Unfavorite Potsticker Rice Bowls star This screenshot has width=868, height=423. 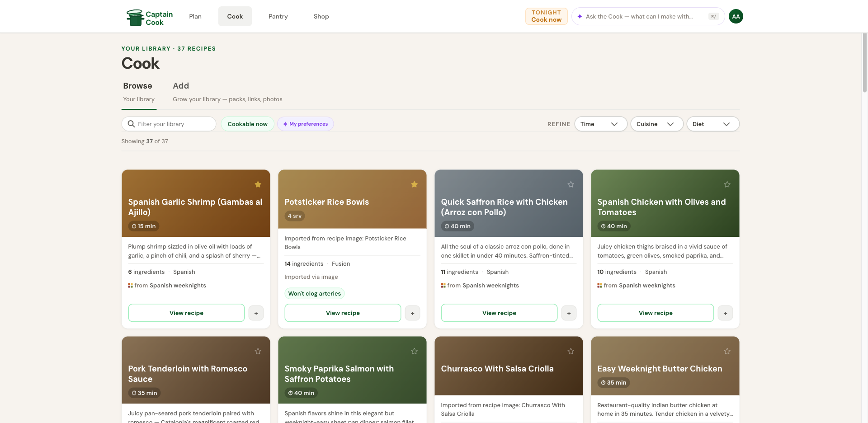click(x=414, y=184)
